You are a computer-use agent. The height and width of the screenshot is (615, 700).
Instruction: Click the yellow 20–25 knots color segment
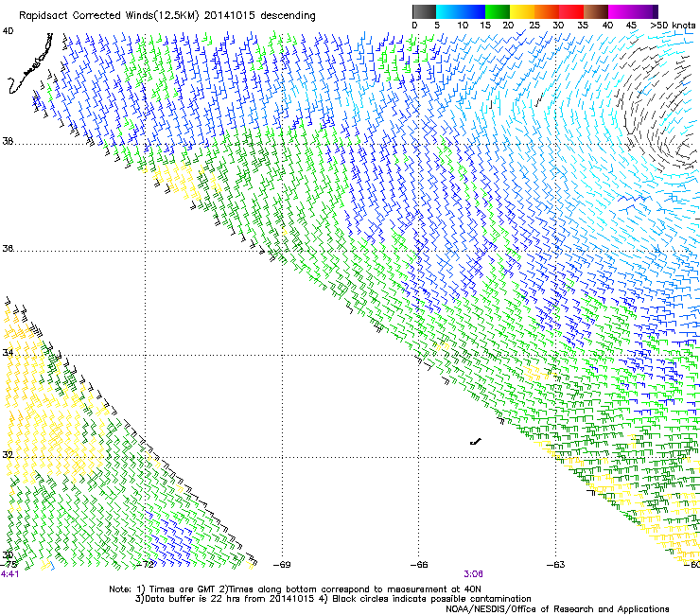522,11
